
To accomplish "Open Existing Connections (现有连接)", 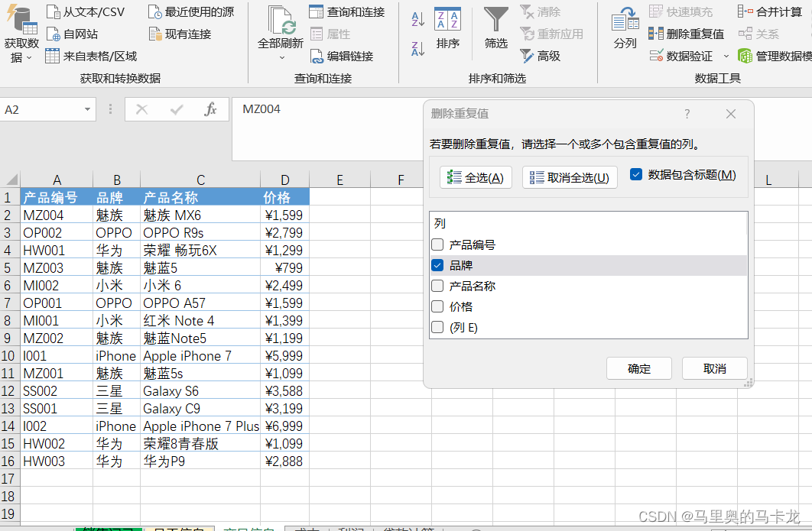I will point(180,34).
